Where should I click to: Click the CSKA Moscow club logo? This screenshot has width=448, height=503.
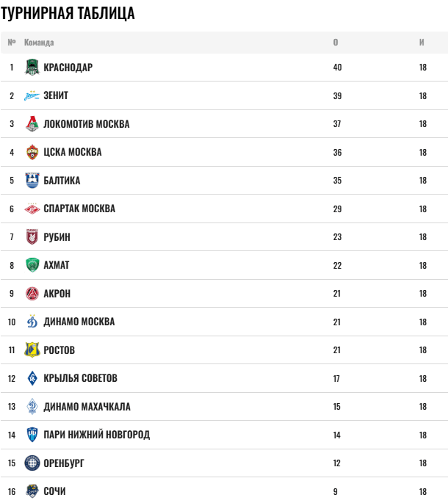click(x=32, y=152)
